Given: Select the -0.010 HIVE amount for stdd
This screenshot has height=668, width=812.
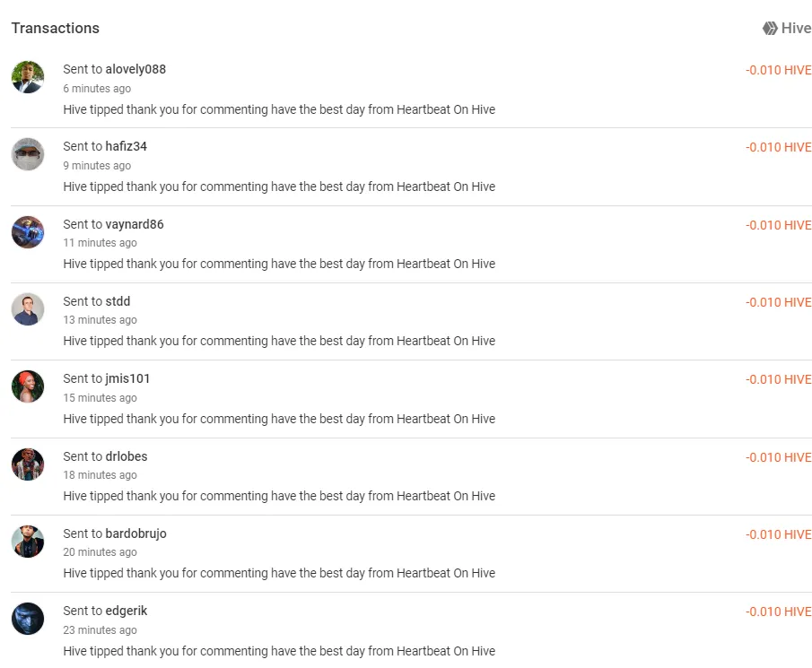Looking at the screenshot, I should [x=778, y=302].
